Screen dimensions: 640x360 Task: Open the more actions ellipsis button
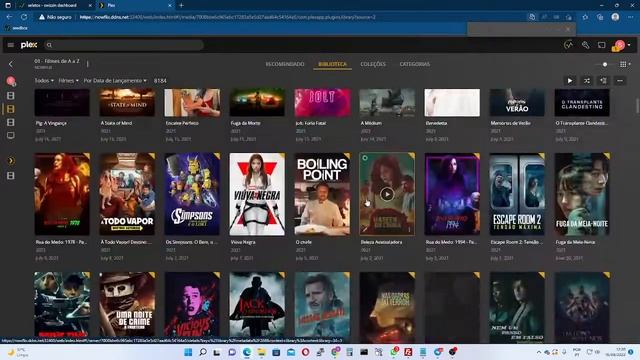pos(620,81)
